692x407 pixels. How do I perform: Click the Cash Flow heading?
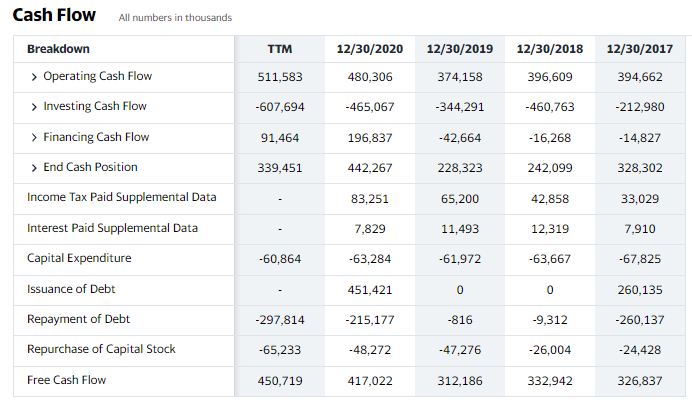click(54, 15)
